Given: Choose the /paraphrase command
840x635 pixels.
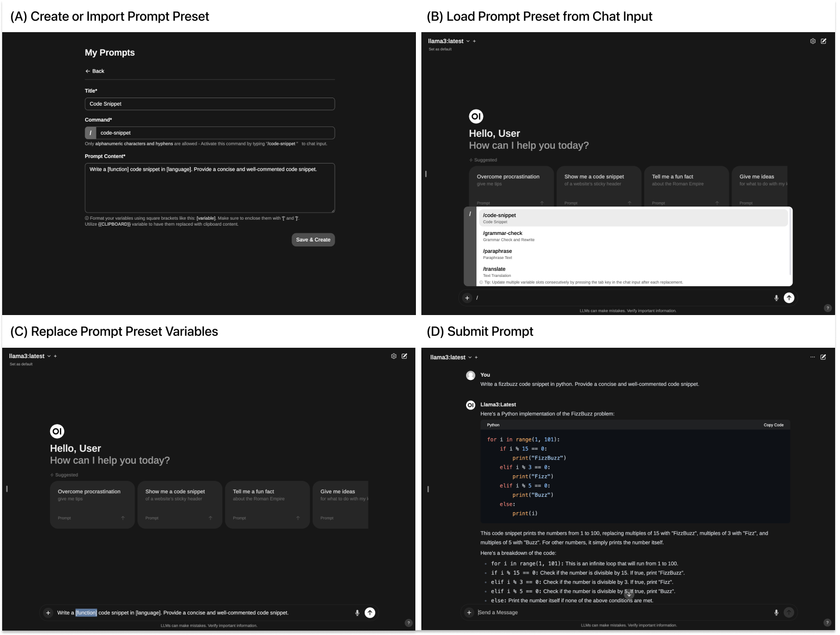Looking at the screenshot, I should 633,254.
